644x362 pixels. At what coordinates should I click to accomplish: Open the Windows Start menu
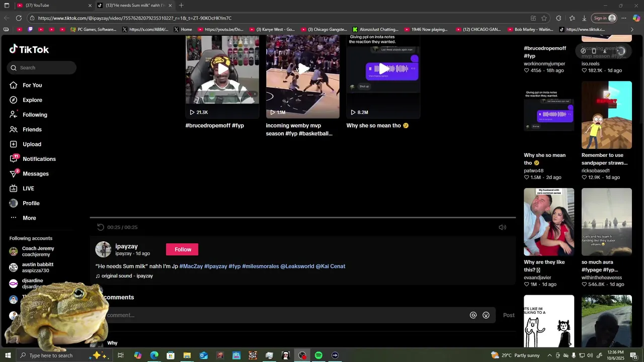click(x=8, y=355)
